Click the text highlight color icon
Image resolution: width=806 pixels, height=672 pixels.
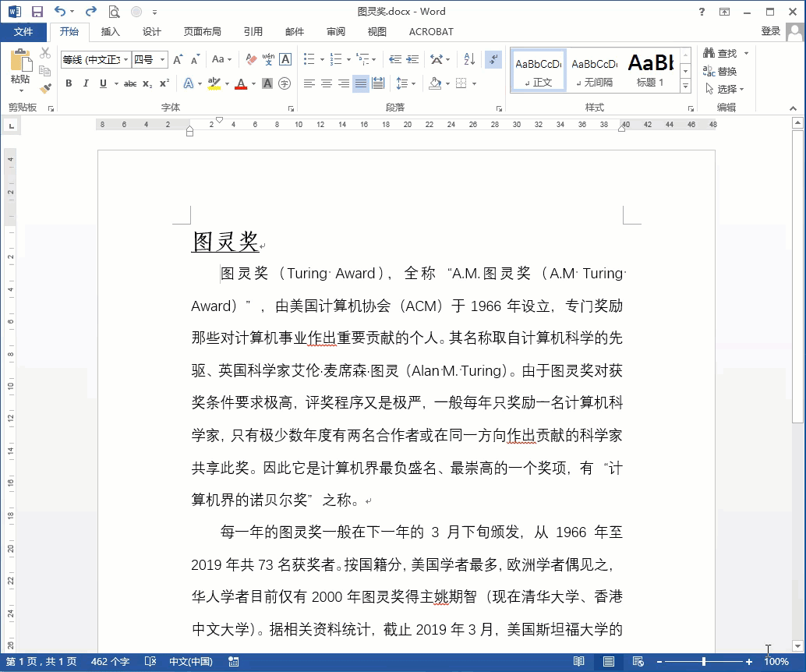(214, 83)
